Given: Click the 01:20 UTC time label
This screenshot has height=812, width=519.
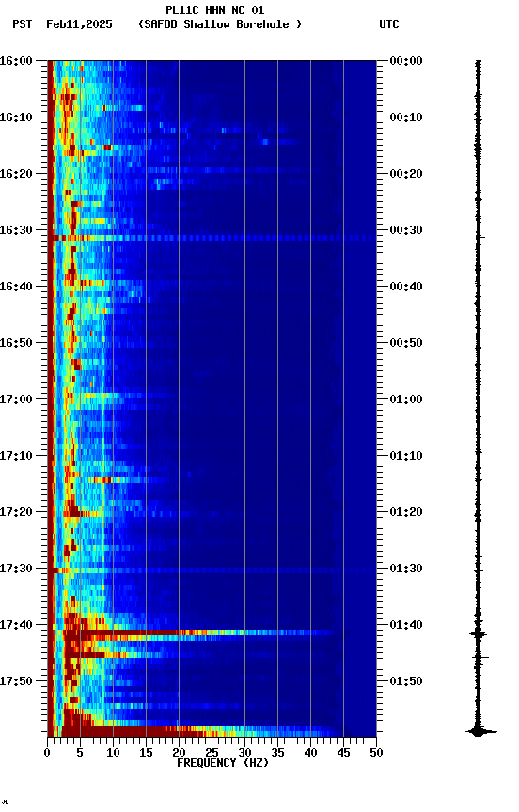Looking at the screenshot, I should pyautogui.click(x=406, y=512).
